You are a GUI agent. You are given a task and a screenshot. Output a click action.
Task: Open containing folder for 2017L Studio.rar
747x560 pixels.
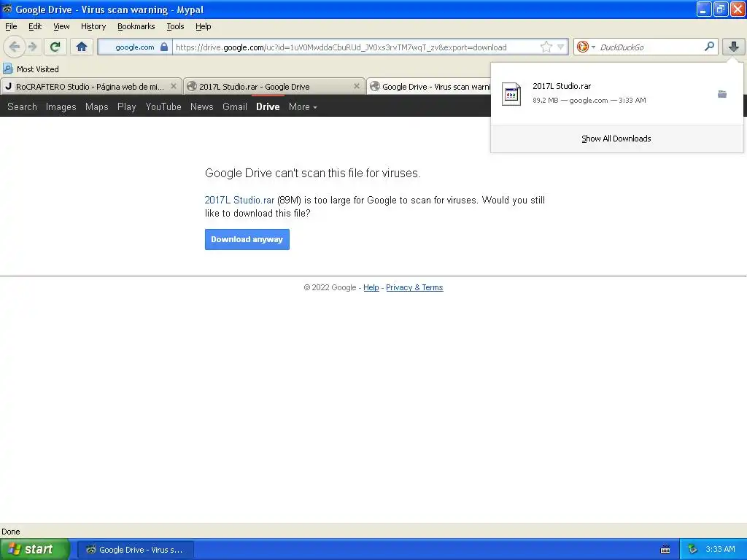pyautogui.click(x=722, y=94)
